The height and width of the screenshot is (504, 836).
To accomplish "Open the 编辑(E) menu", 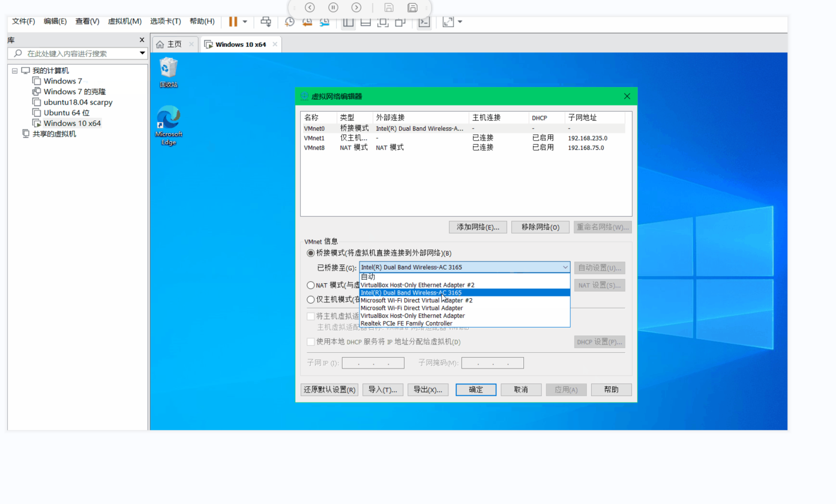I will (55, 21).
